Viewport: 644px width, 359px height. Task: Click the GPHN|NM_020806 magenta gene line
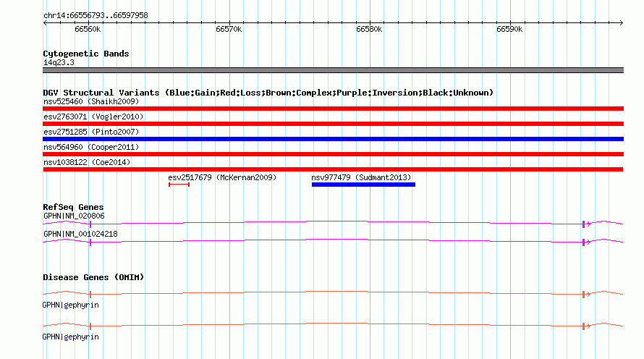[333, 223]
